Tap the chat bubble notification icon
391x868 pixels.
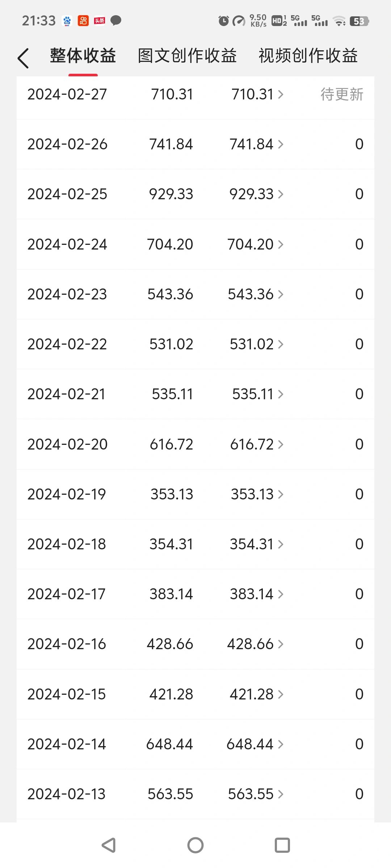[x=116, y=21]
